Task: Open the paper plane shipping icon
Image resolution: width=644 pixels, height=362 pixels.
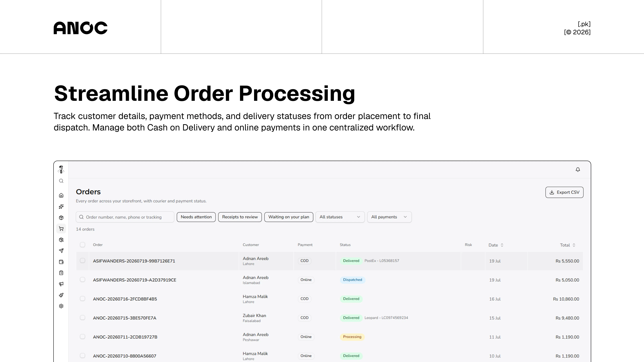Action: [x=61, y=251]
